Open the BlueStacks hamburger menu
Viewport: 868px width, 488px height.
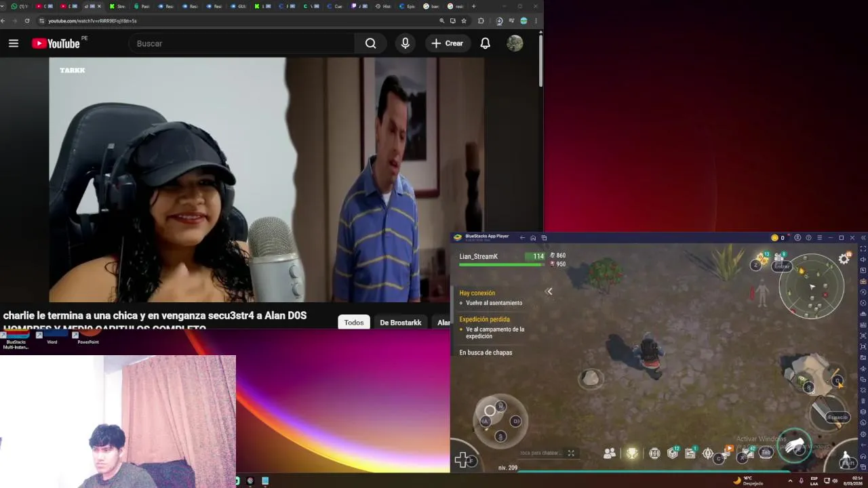(819, 238)
